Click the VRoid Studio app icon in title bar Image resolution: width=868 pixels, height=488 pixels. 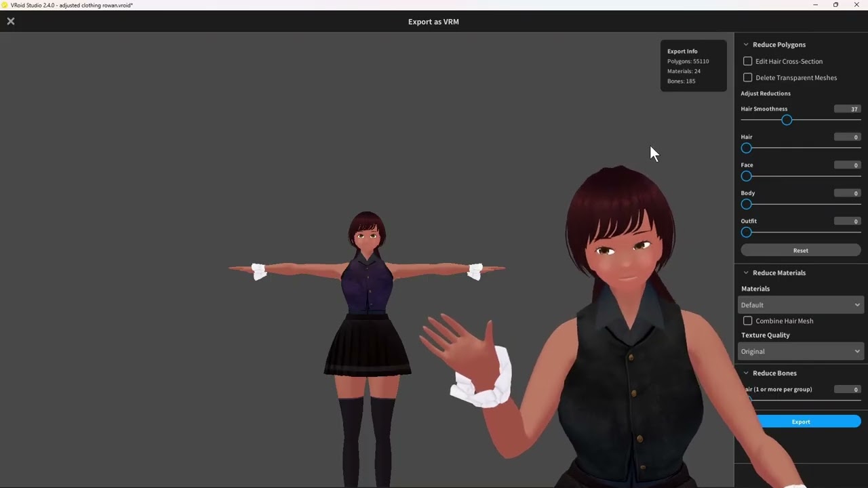[5, 5]
